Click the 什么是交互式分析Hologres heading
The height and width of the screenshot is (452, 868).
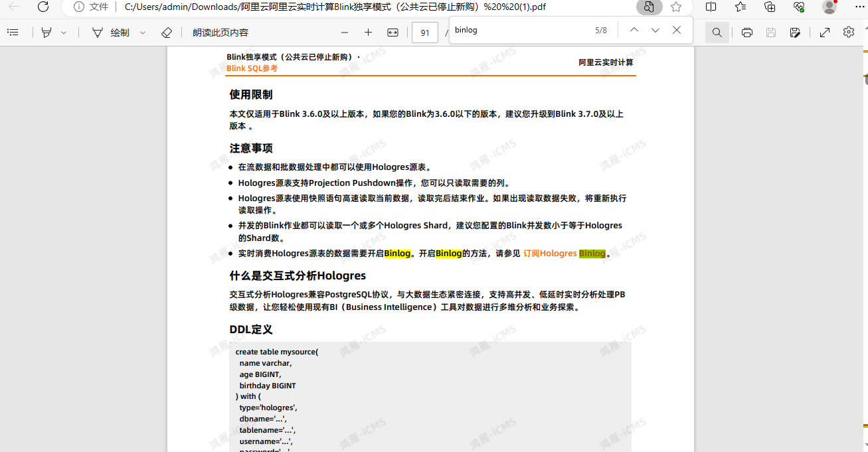tap(298, 275)
